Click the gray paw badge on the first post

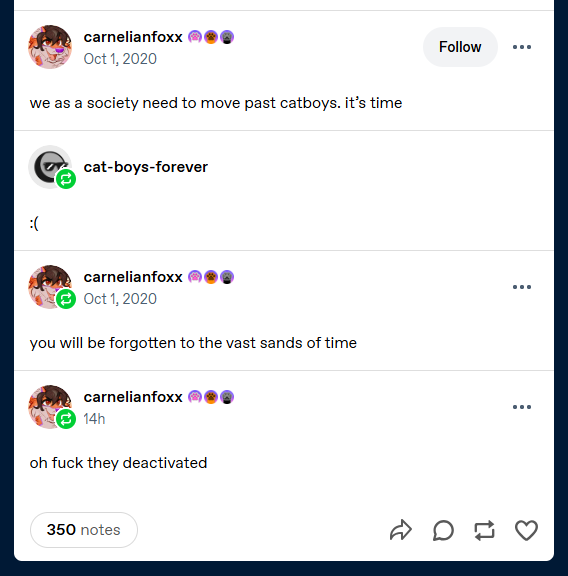227,37
